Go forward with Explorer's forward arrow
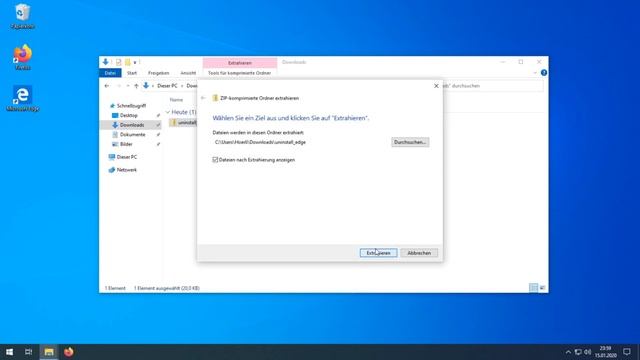 coord(119,86)
